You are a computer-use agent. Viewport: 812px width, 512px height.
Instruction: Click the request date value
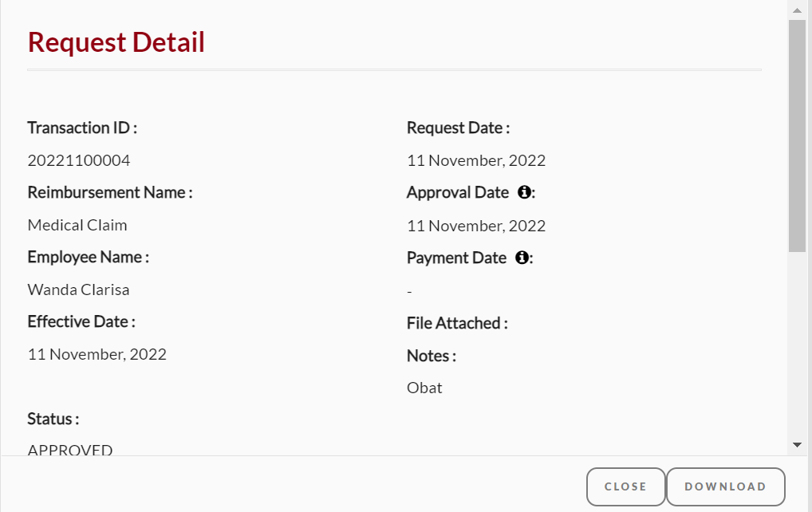pyautogui.click(x=476, y=160)
